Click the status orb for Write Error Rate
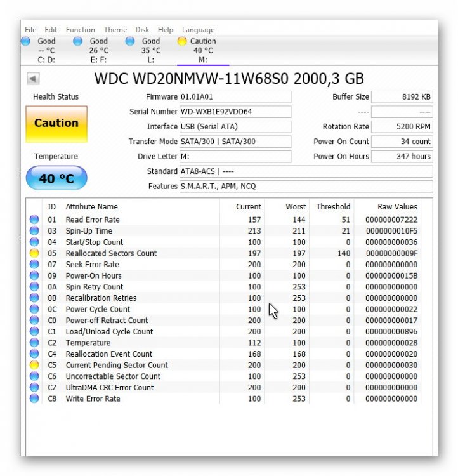 [34, 399]
